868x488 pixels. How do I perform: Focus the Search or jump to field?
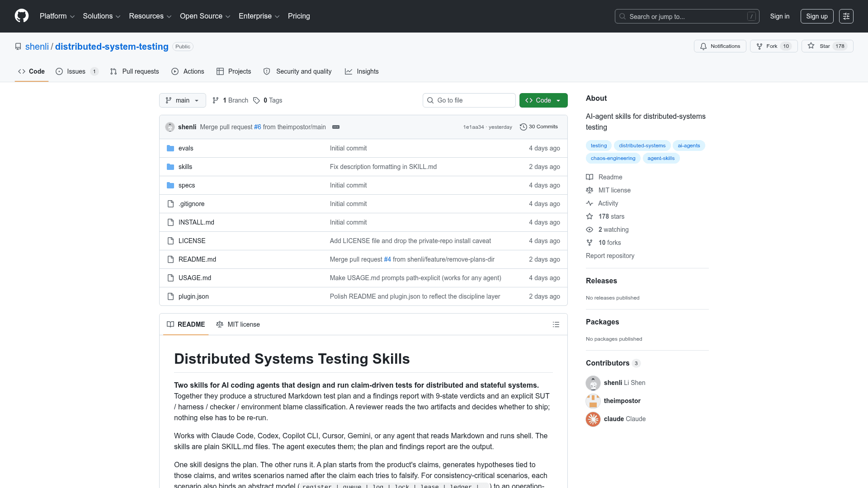(x=687, y=16)
